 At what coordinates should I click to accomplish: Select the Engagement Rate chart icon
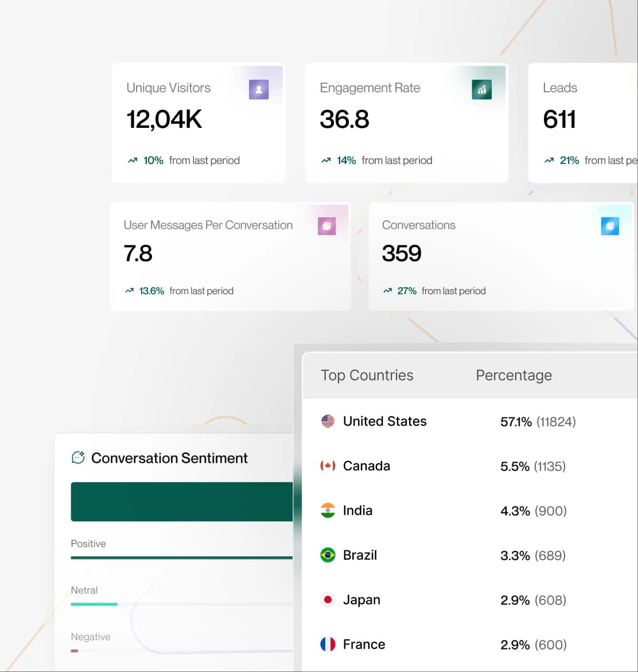click(482, 89)
